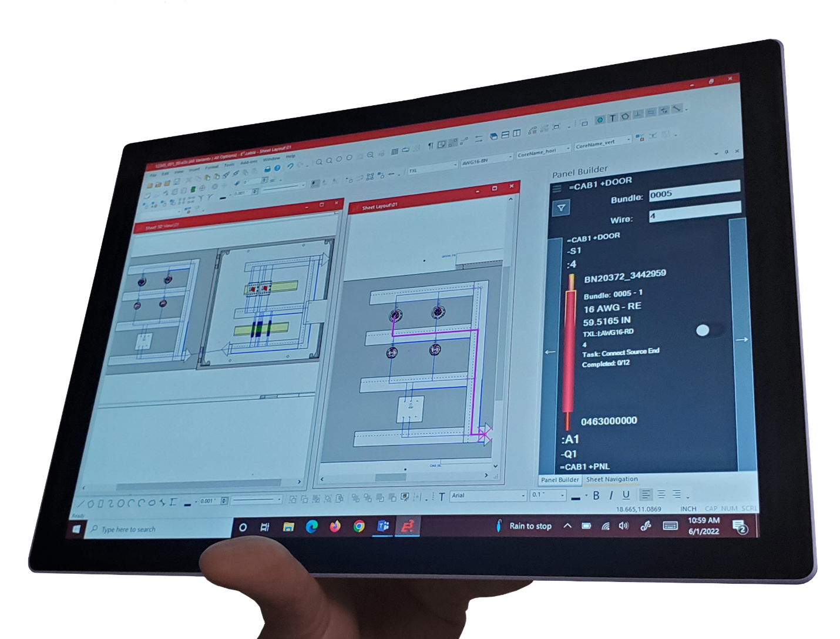Advance to next wire with the right arrow
The height and width of the screenshot is (639, 840).
[743, 339]
